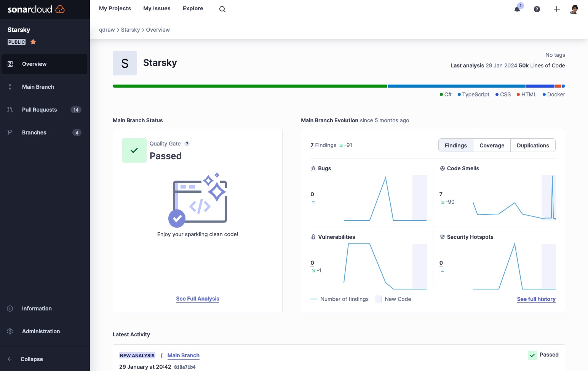Image resolution: width=588 pixels, height=371 pixels.
Task: Click the Bugs bug icon
Action: pos(313,168)
